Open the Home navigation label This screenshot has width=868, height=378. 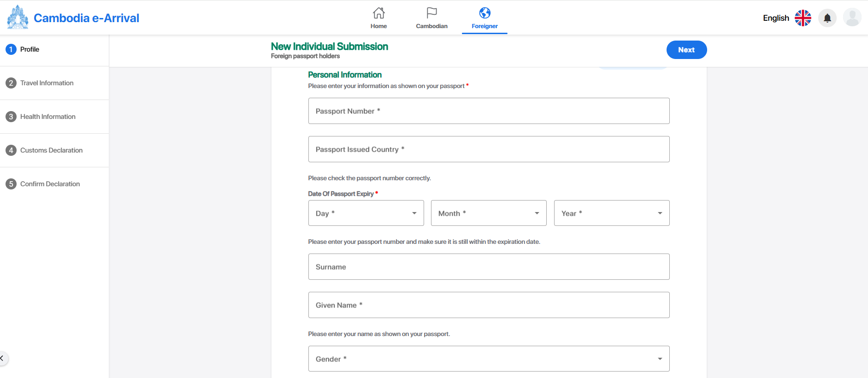click(x=379, y=26)
